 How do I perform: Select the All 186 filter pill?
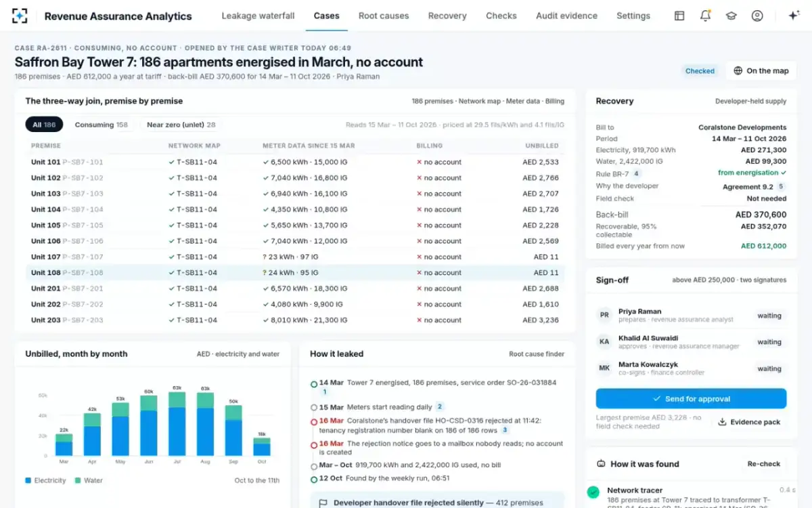[x=44, y=125]
